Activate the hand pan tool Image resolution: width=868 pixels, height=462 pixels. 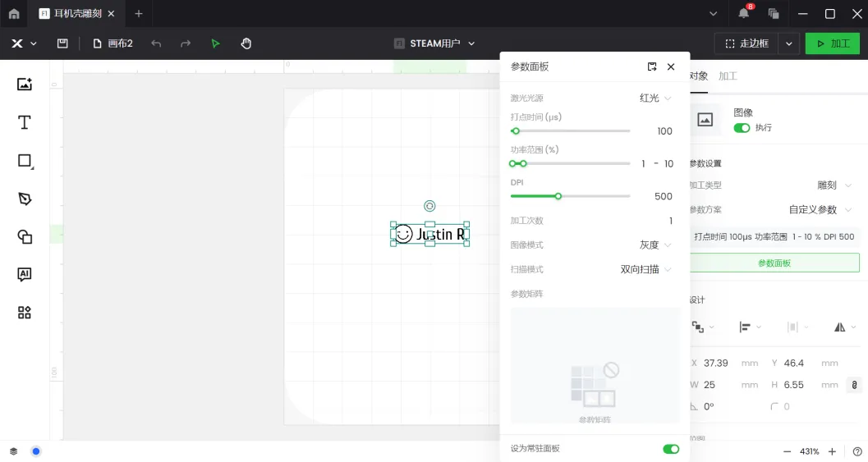point(246,43)
